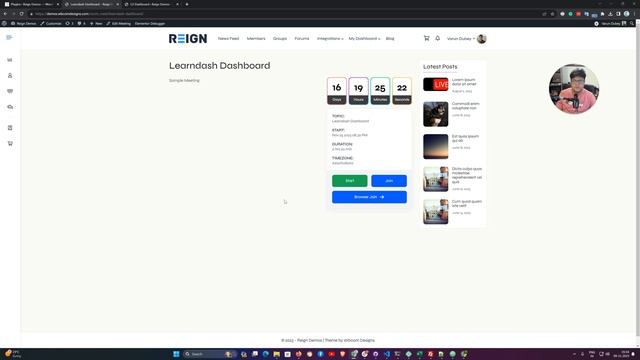Click the Days countdown box showing 16

(337, 91)
